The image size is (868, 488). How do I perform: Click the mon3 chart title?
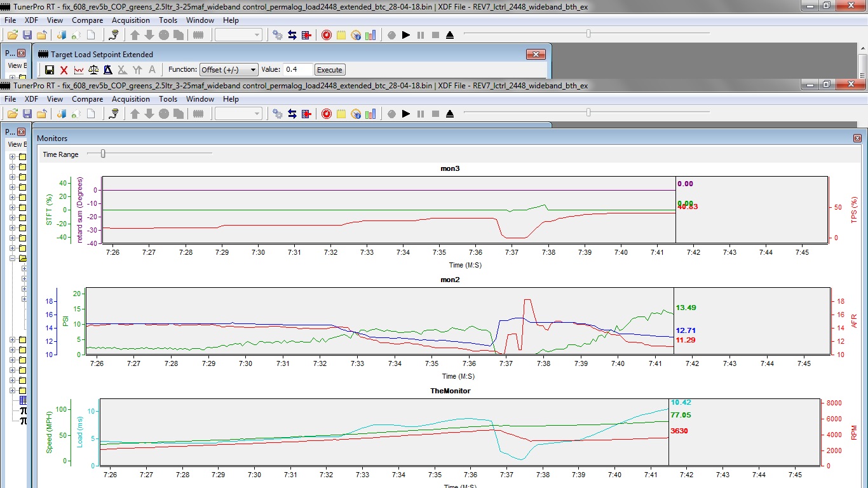click(450, 168)
